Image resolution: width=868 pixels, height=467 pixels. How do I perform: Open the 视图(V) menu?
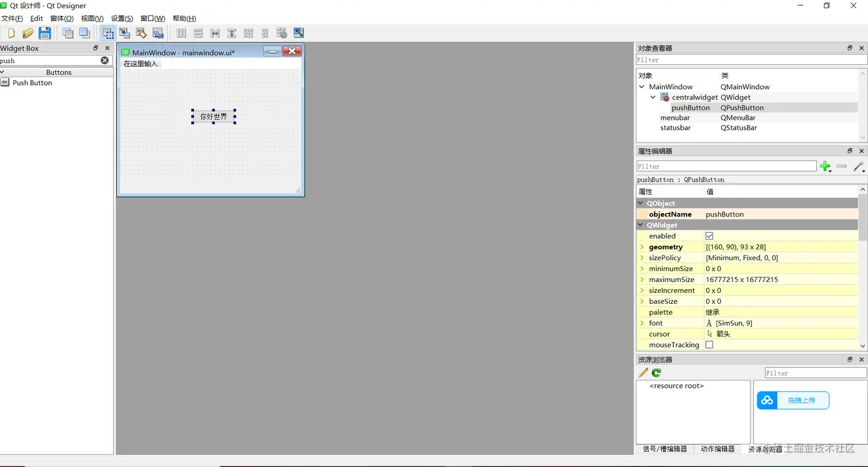92,18
